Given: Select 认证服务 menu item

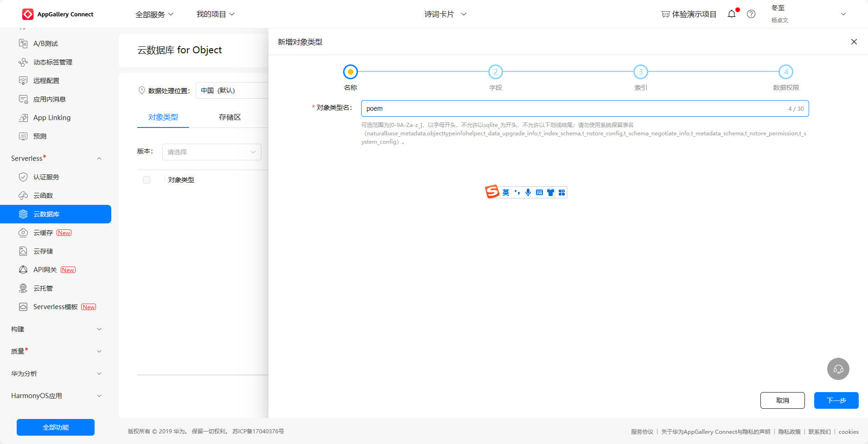Looking at the screenshot, I should tap(56, 177).
